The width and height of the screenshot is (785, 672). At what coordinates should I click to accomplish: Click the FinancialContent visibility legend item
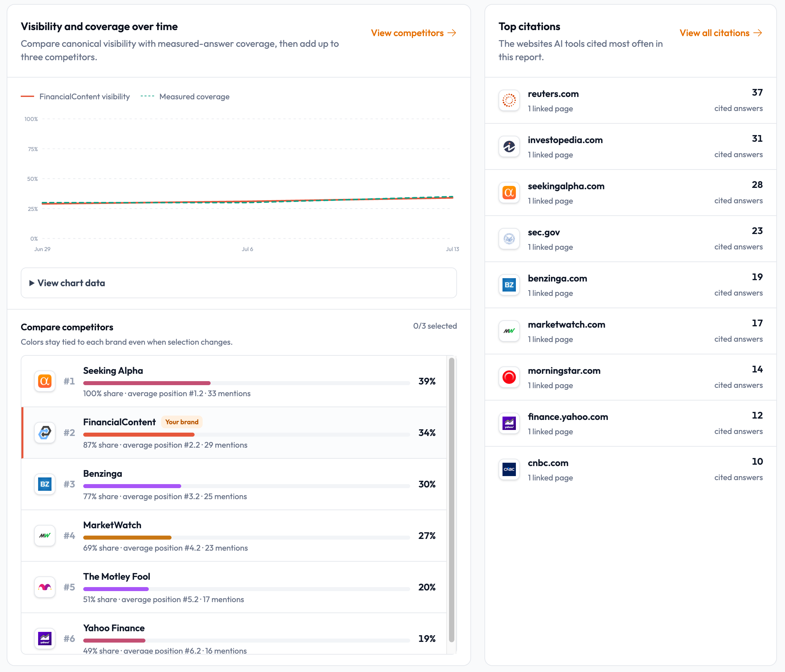coord(75,97)
